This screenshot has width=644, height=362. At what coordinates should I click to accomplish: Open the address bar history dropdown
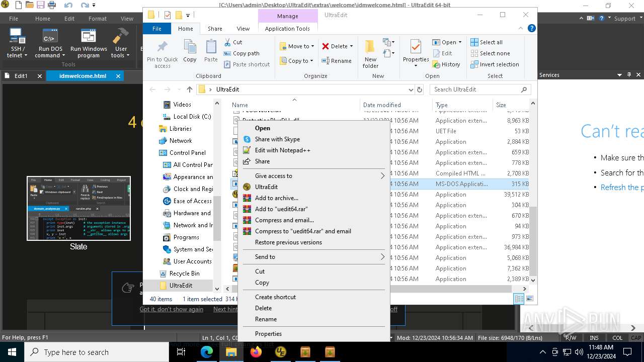(x=411, y=89)
